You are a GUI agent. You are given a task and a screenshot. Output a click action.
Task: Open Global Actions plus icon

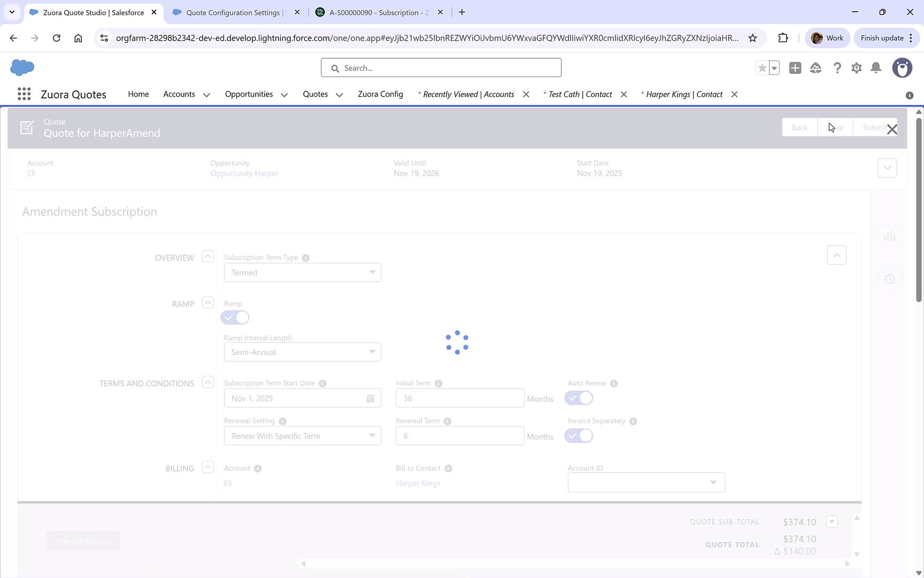(x=795, y=68)
